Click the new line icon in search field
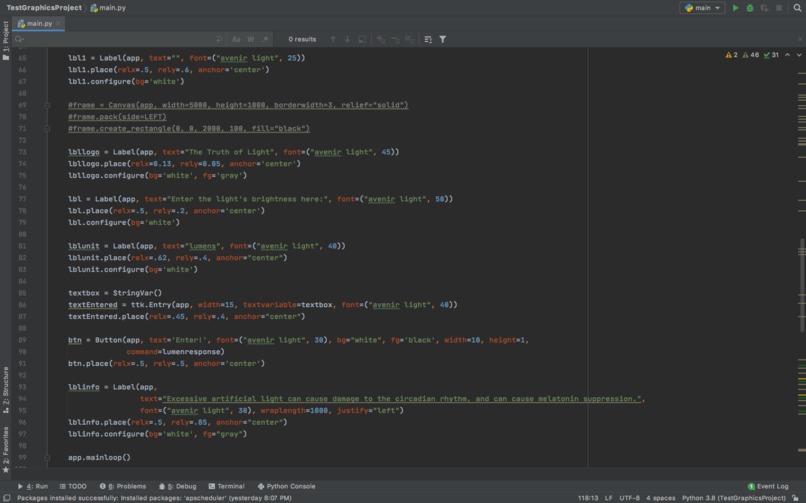Image resolution: width=806 pixels, height=503 pixels. click(x=219, y=39)
